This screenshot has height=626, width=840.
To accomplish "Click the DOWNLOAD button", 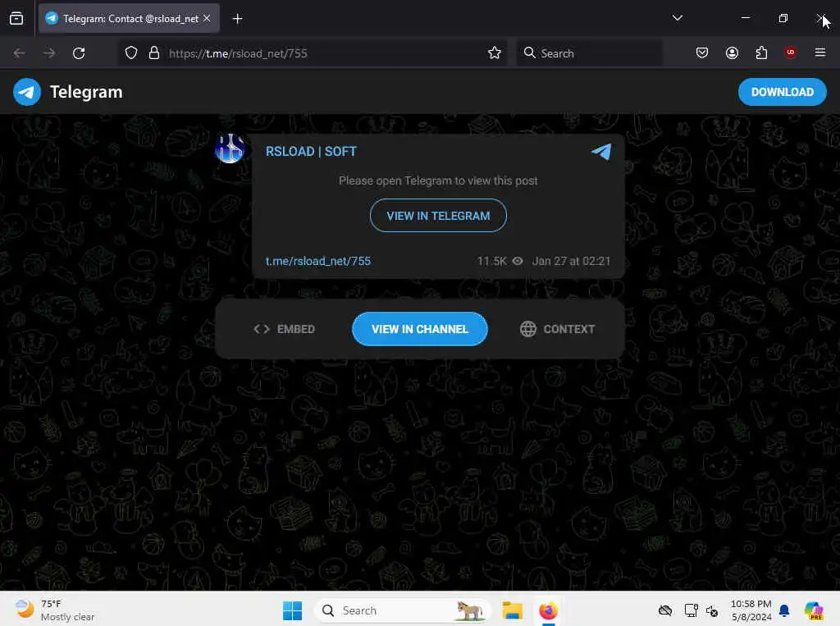I will [782, 92].
